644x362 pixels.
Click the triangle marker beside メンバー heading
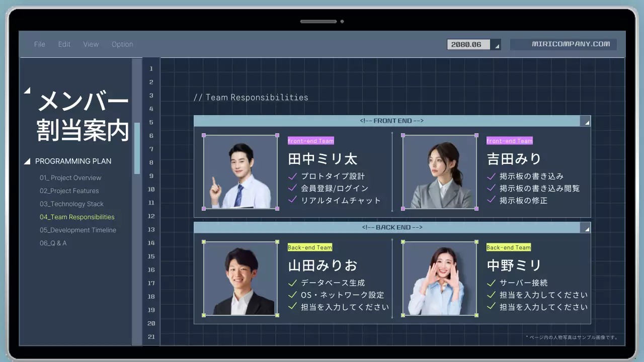28,90
